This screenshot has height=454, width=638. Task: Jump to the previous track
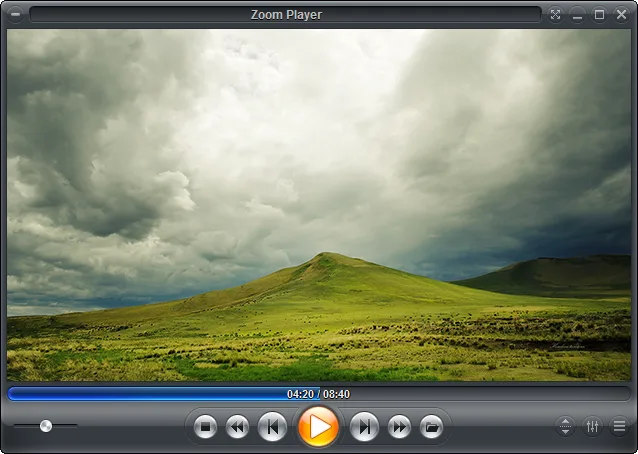272,427
